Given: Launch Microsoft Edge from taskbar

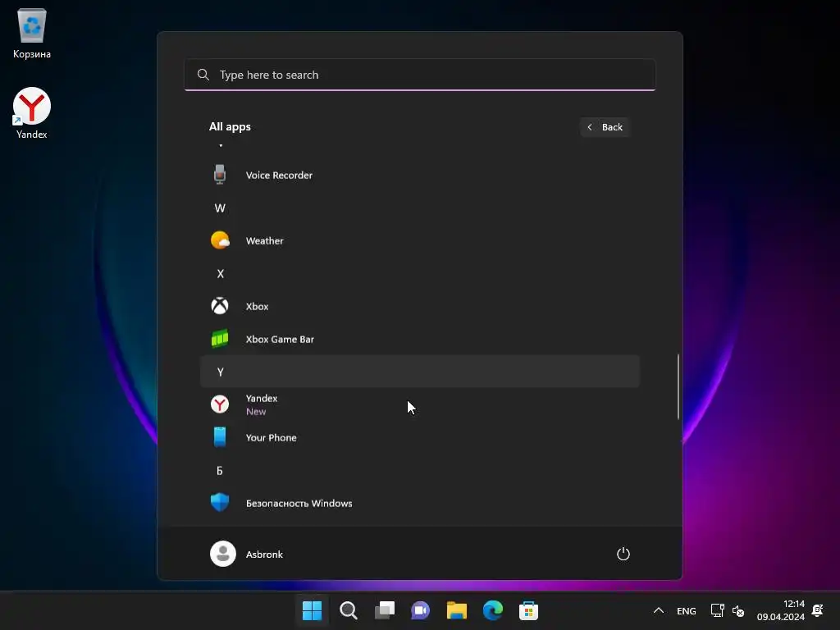Looking at the screenshot, I should point(493,610).
